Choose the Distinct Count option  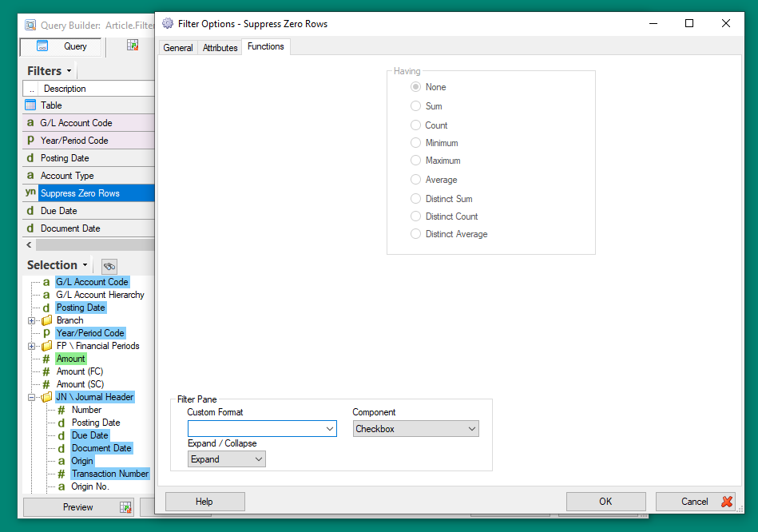tap(415, 216)
